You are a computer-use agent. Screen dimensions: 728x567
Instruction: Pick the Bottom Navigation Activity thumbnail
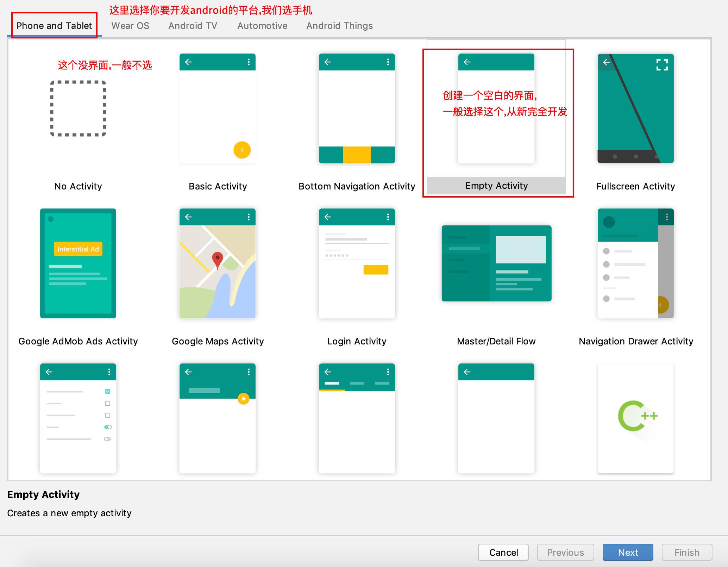pyautogui.click(x=357, y=108)
